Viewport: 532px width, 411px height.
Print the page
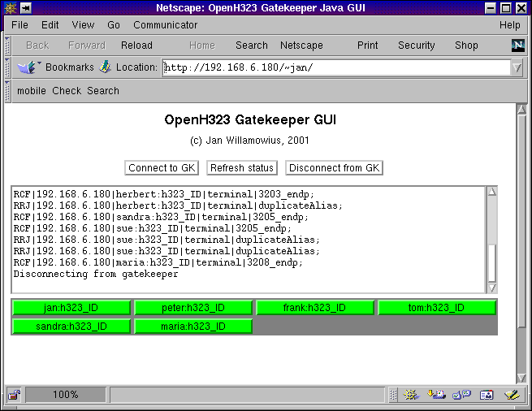point(367,45)
